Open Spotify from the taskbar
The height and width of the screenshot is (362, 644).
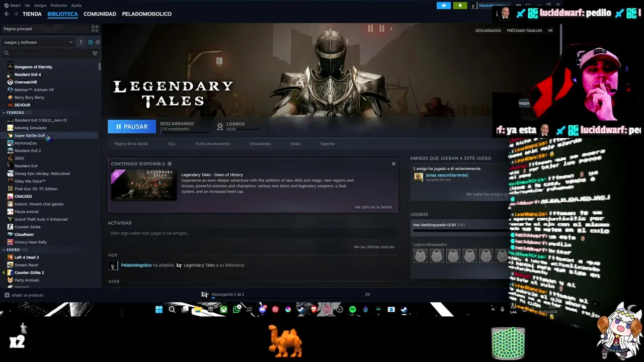(352, 309)
